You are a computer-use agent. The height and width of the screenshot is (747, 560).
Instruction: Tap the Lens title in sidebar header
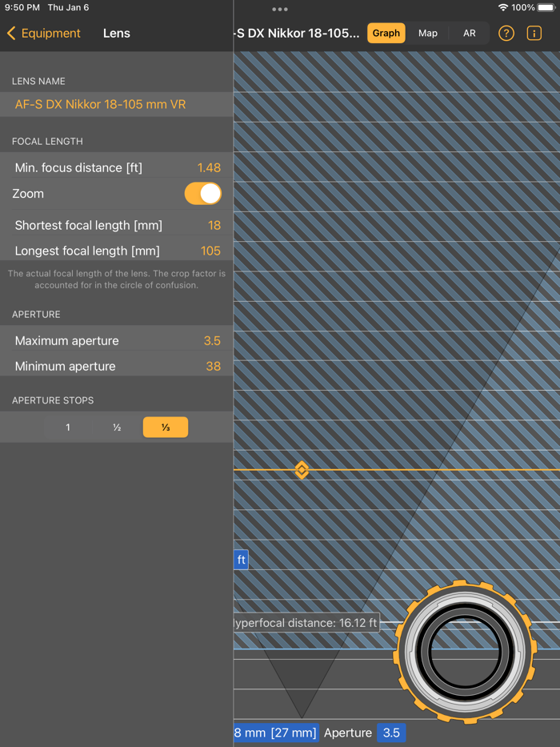point(117,34)
